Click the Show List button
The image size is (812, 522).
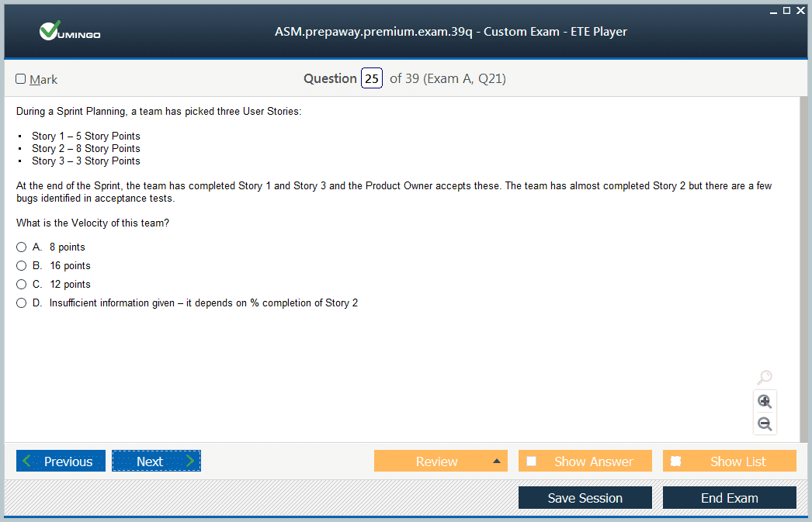point(730,461)
